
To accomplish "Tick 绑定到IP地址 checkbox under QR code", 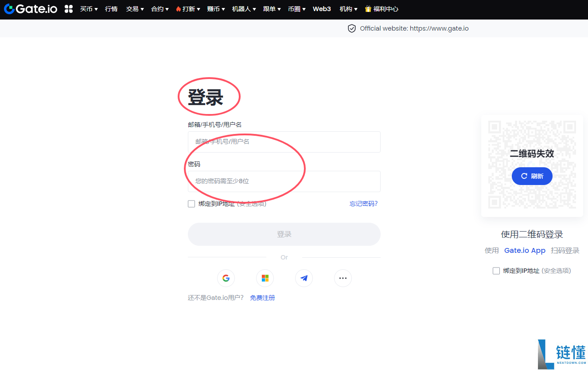I will point(496,271).
